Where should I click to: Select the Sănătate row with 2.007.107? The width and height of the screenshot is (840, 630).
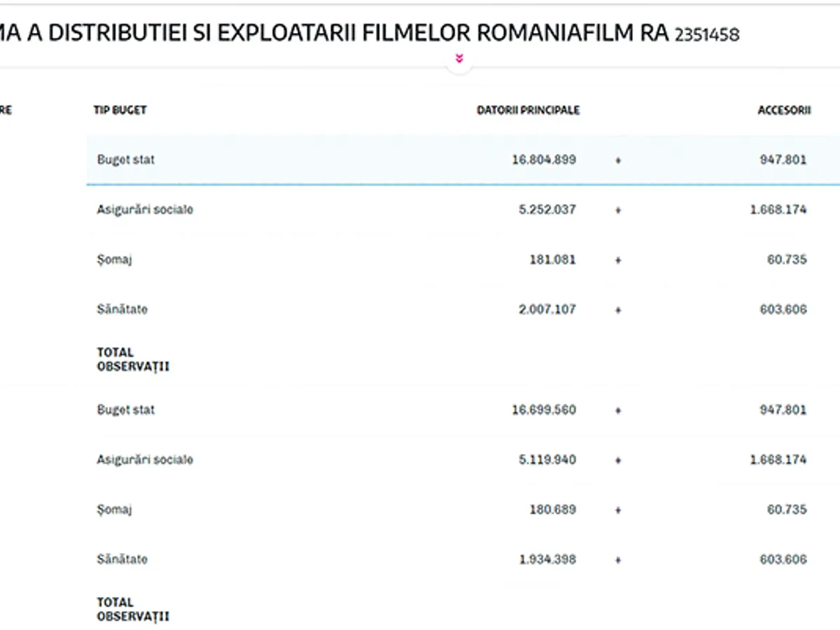tap(122, 309)
